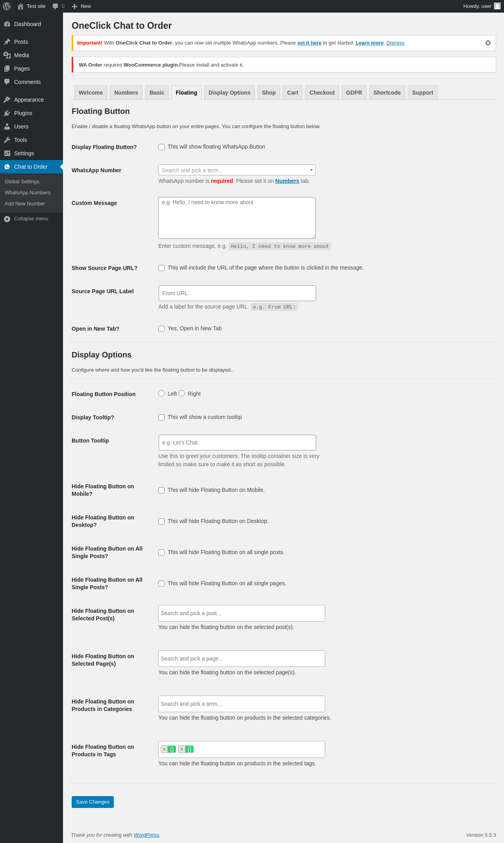Follow the 'set it here' link
The height and width of the screenshot is (843, 504).
pos(309,43)
